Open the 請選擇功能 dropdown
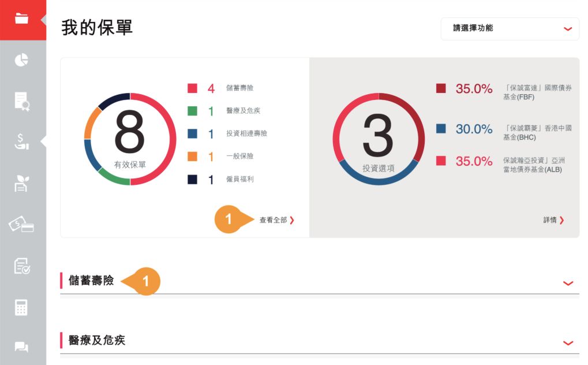 pyautogui.click(x=510, y=28)
